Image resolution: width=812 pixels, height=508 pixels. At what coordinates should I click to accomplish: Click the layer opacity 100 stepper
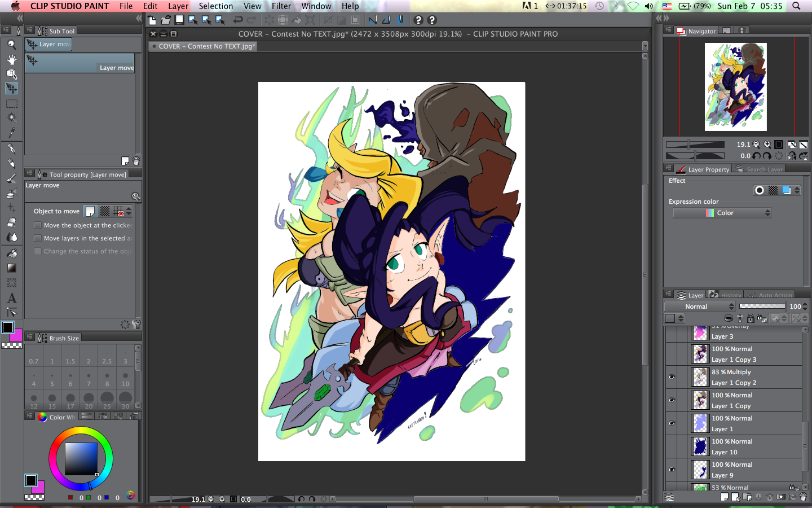805,306
